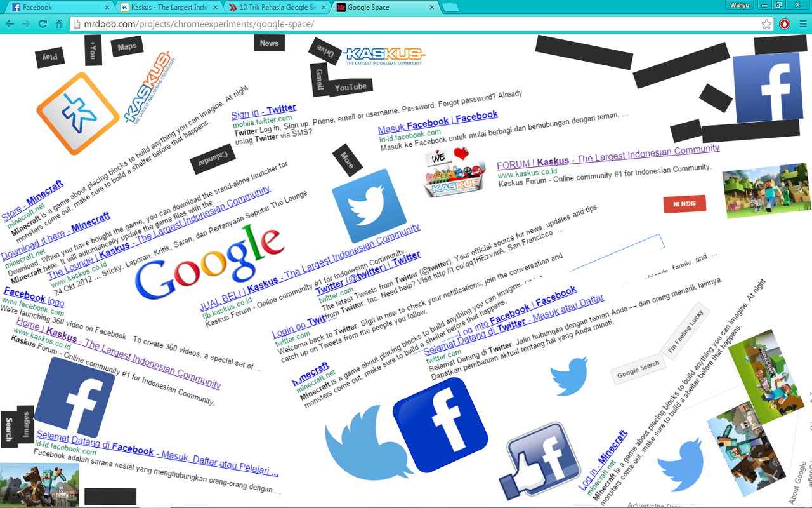The image size is (812, 508).
Task: Close the 10 Trik Rahasia Google tab
Action: [x=324, y=8]
